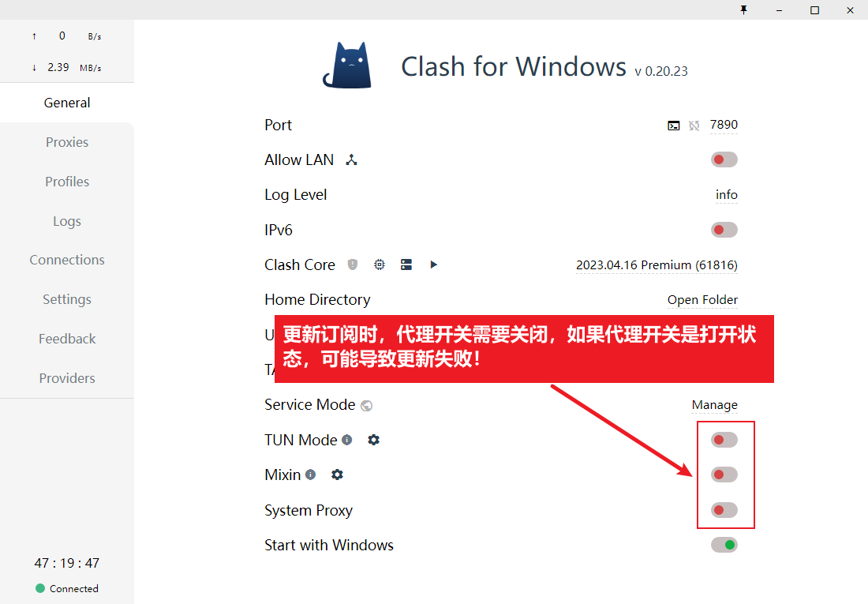Click the network interfaces icon beside Allow LAN
This screenshot has height=604, width=868.
tap(351, 160)
